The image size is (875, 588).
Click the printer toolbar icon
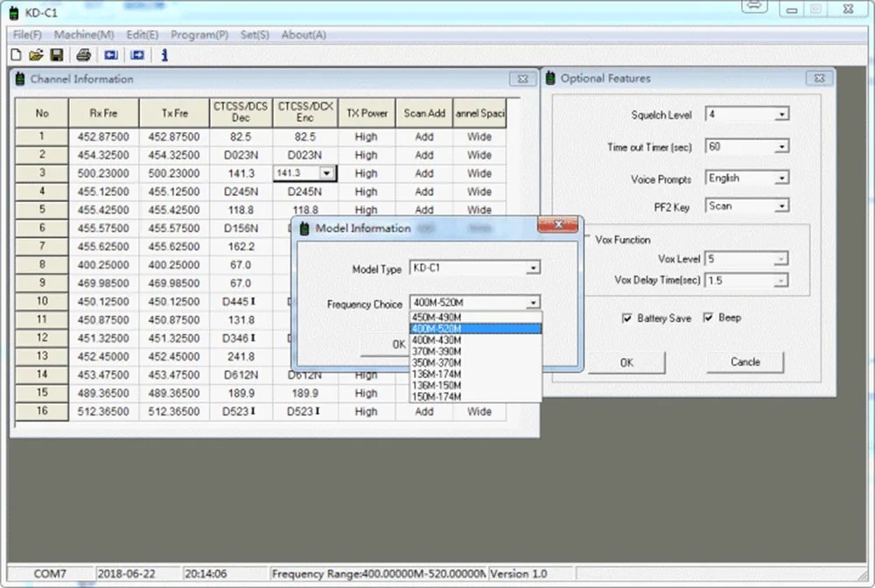coord(83,55)
